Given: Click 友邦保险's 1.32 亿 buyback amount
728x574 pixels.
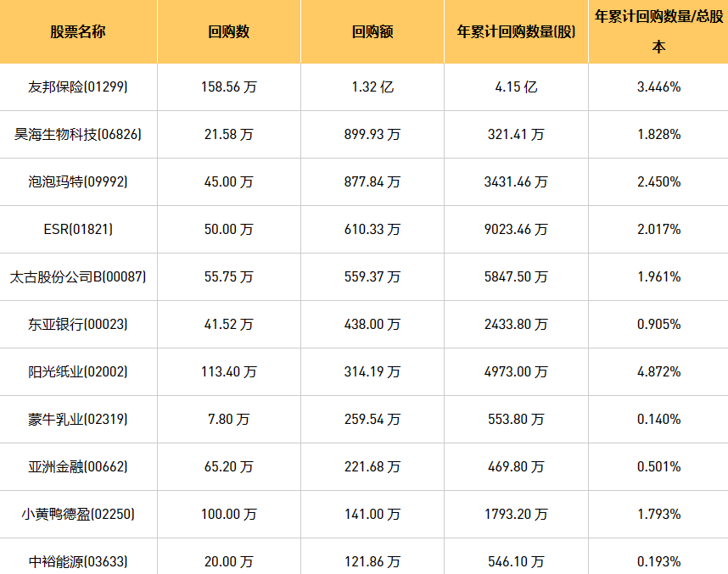Looking at the screenshot, I should coord(372,86).
